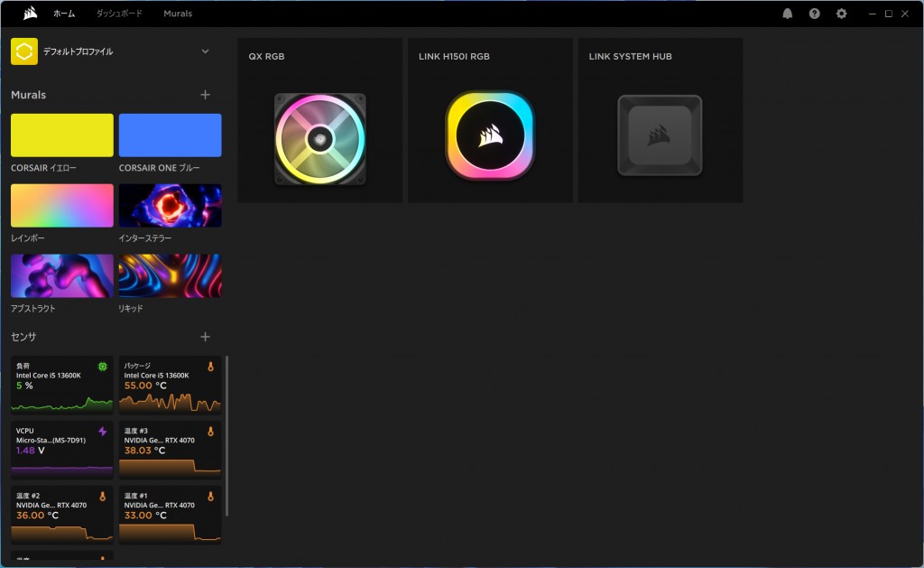Click the QX RGB fan image
The width and height of the screenshot is (924, 568).
pyautogui.click(x=320, y=138)
